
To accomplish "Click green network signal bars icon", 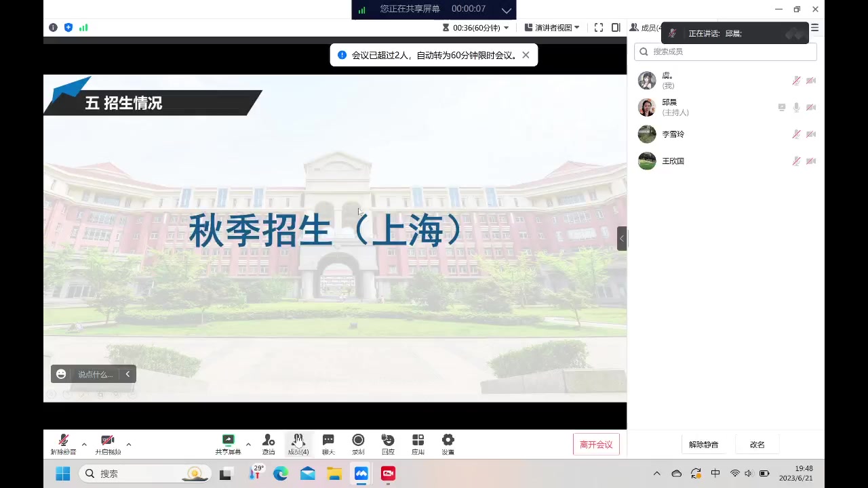I will (83, 28).
